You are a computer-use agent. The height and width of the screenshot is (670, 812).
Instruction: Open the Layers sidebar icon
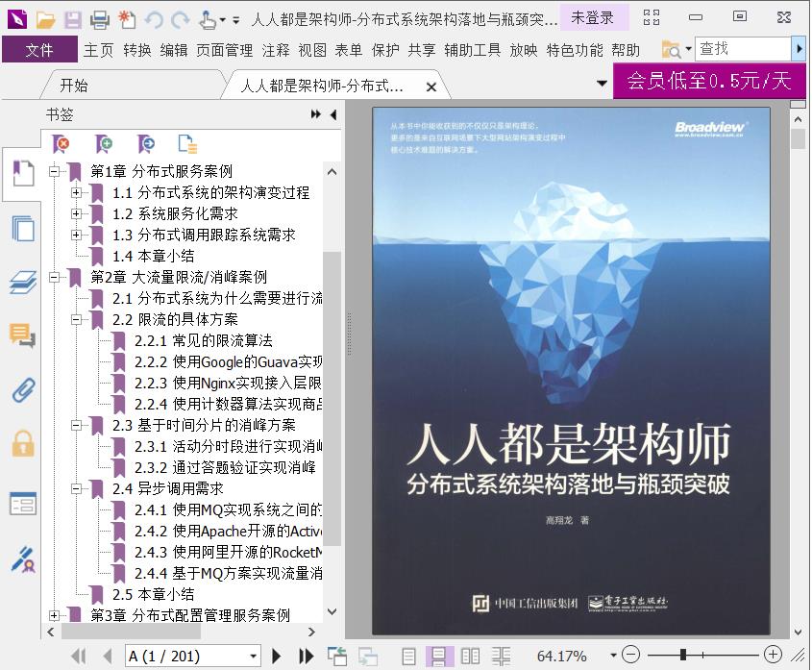pyautogui.click(x=23, y=283)
